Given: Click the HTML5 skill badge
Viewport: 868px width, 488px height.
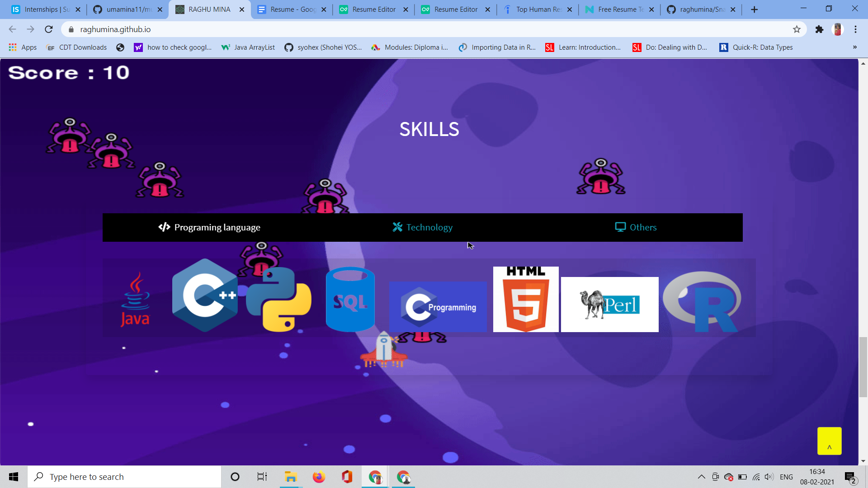Looking at the screenshot, I should 525,299.
